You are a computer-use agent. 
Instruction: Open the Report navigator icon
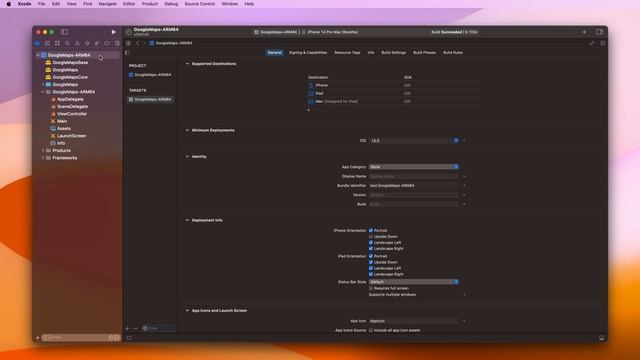tap(117, 43)
